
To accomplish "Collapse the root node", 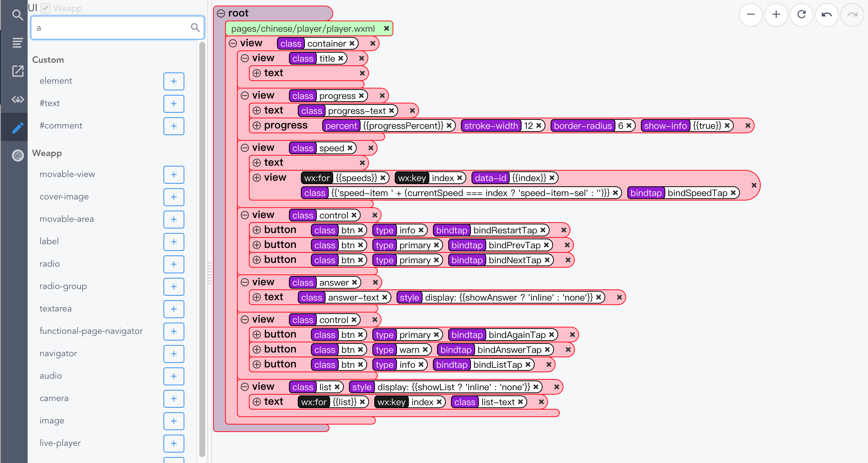I will 221,13.
